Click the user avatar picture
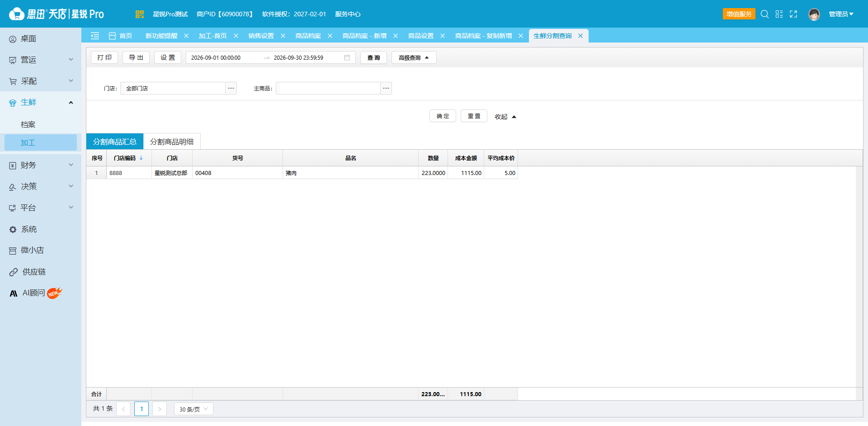This screenshot has width=868, height=426. click(814, 14)
